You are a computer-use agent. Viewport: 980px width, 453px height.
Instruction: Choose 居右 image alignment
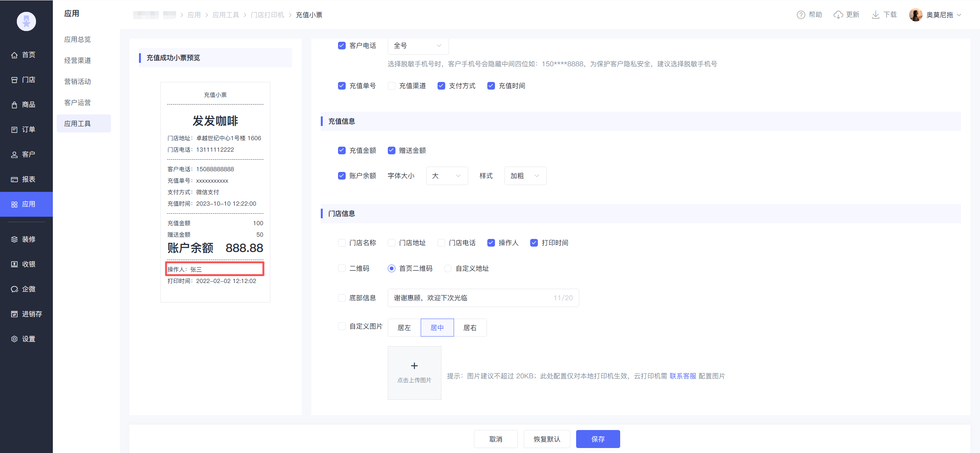(470, 328)
